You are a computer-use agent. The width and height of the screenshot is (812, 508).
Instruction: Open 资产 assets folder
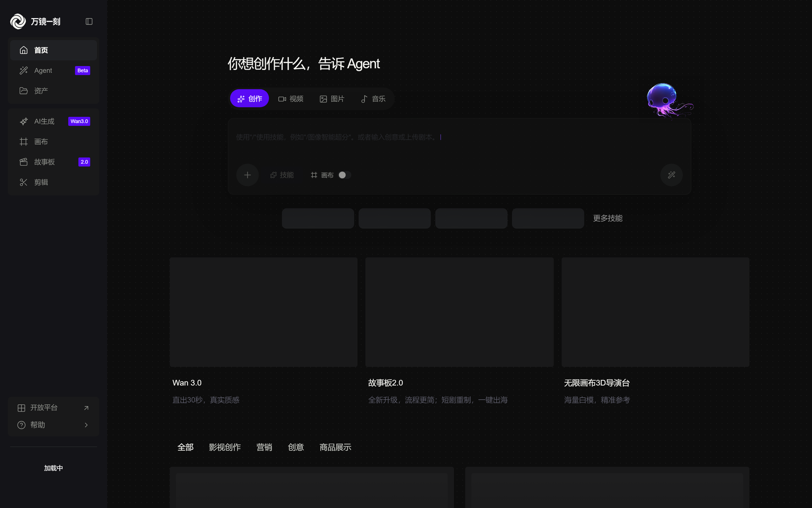point(53,91)
